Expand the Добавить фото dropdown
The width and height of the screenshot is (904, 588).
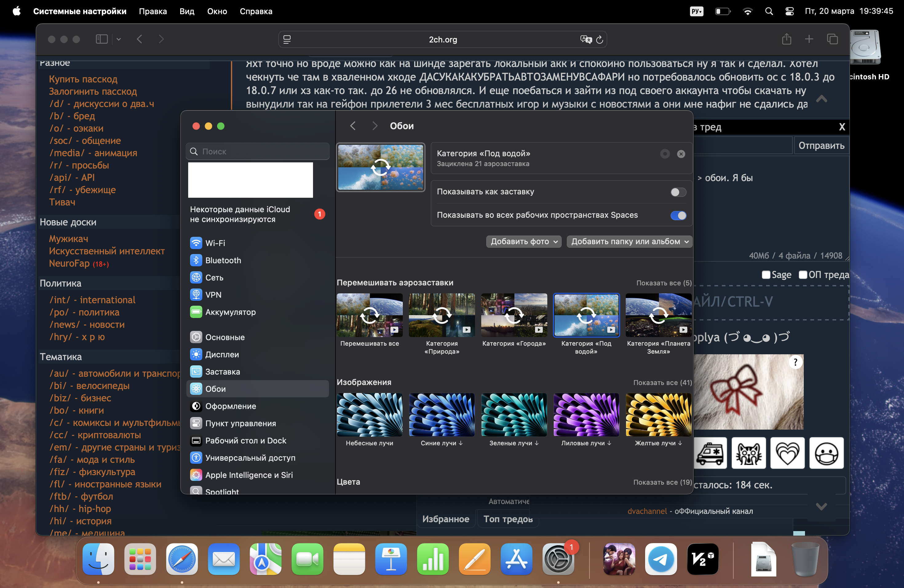[523, 242]
